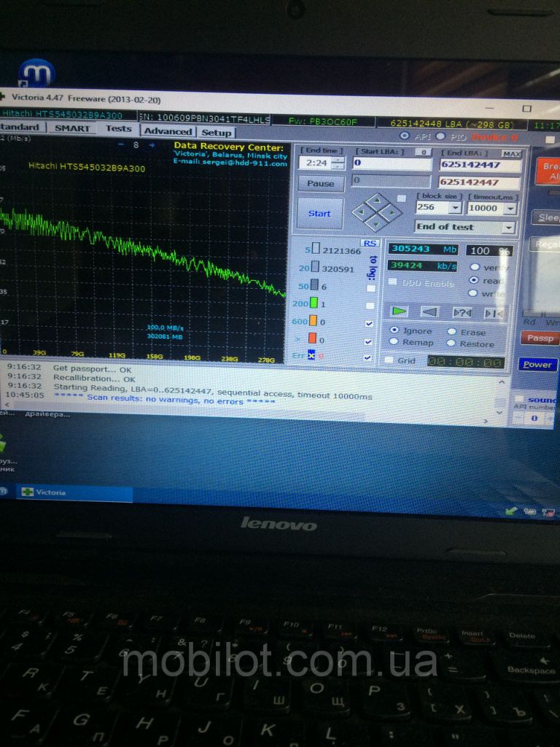Click the Start menu orb on the taskbar
The width and height of the screenshot is (560, 747).
click(4, 491)
